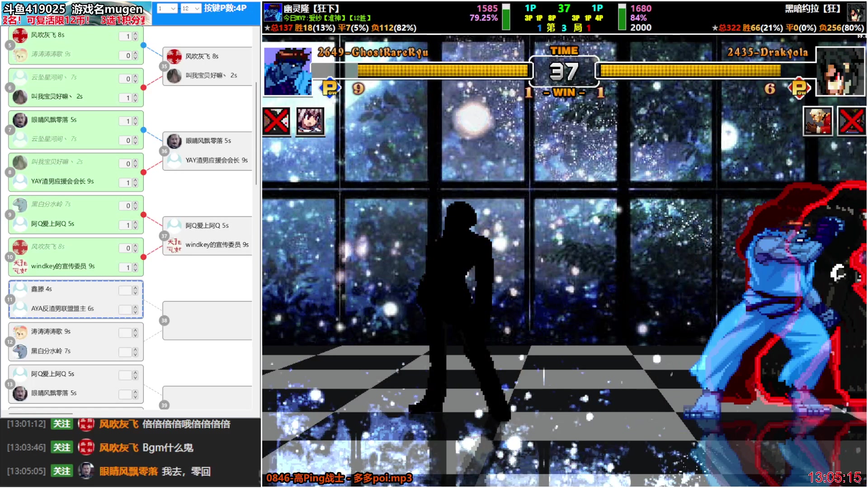Image resolution: width=868 pixels, height=488 pixels.
Task: Increase 风吹灰飞 score in match 5
Action: pyautogui.click(x=135, y=34)
